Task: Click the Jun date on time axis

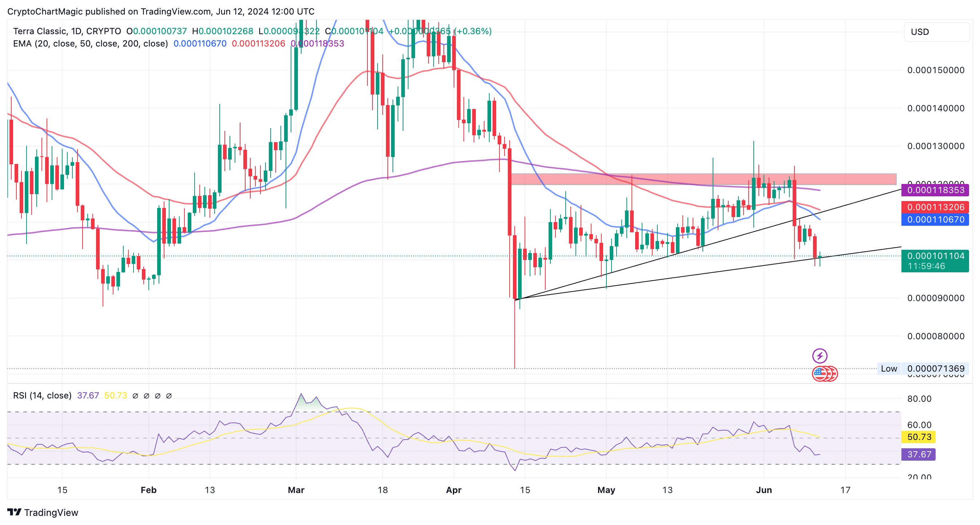Action: (764, 490)
